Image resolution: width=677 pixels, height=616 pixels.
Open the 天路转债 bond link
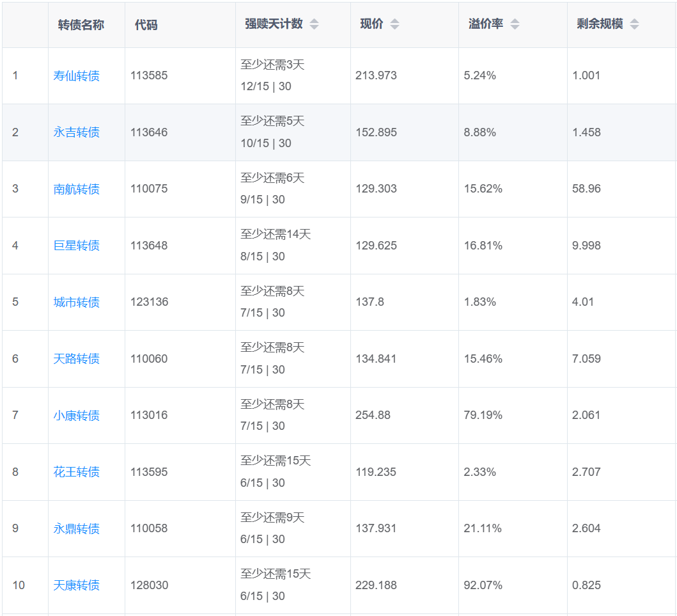(x=77, y=359)
